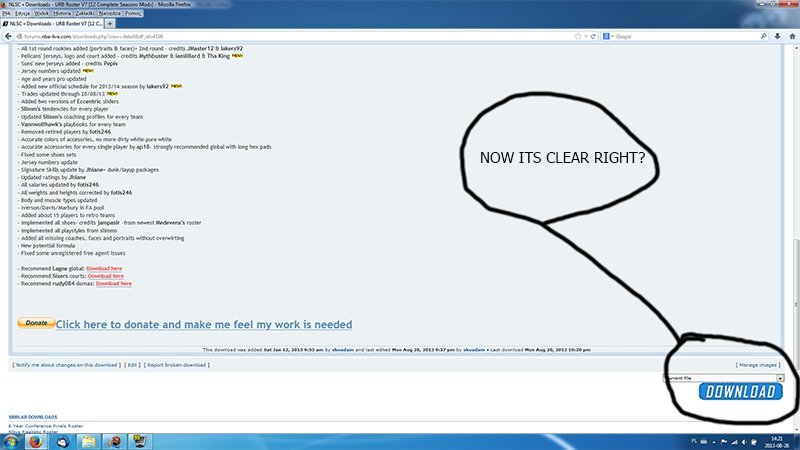Image resolution: width=800 pixels, height=450 pixels.
Task: Open rudy084 dornas 'Download here' link
Action: [114, 284]
